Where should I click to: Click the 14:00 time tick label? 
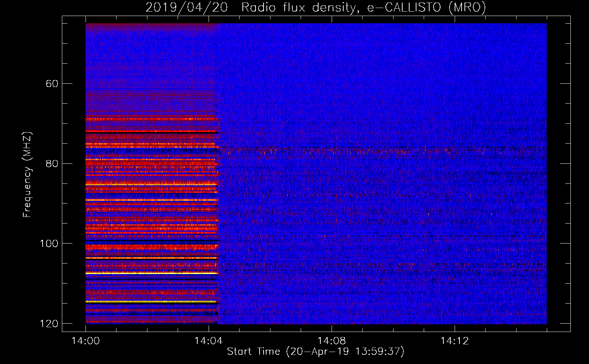pos(86,341)
